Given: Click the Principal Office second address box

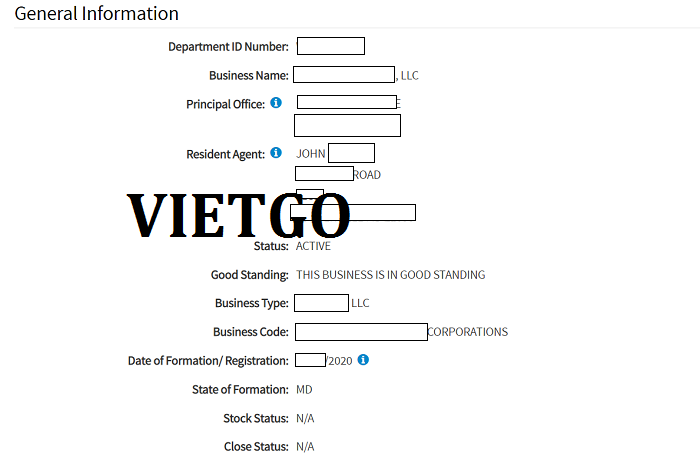Looking at the screenshot, I should tap(347, 125).
